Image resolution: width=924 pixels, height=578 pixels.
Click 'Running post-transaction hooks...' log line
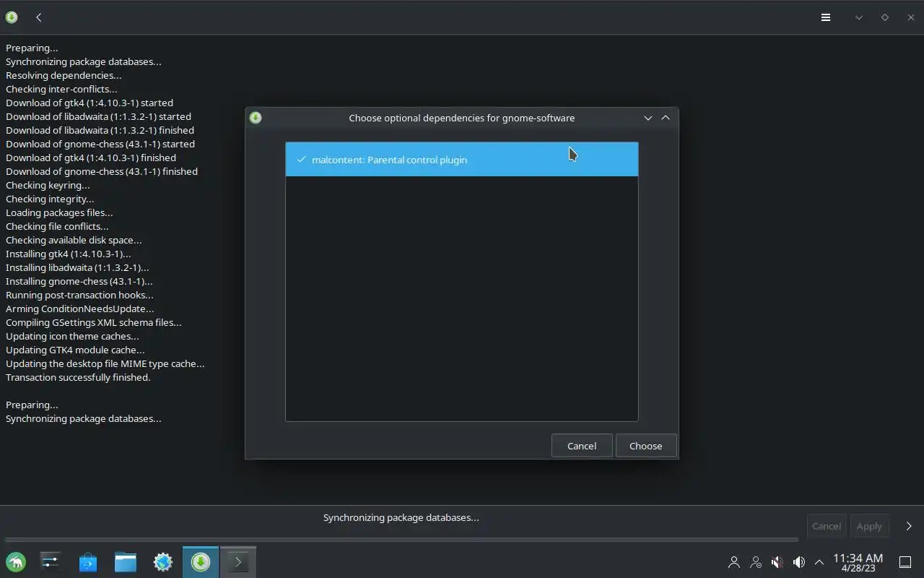(79, 295)
